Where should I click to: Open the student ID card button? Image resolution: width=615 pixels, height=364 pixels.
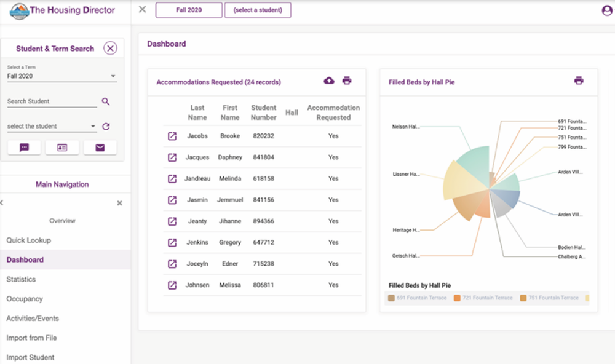point(62,148)
